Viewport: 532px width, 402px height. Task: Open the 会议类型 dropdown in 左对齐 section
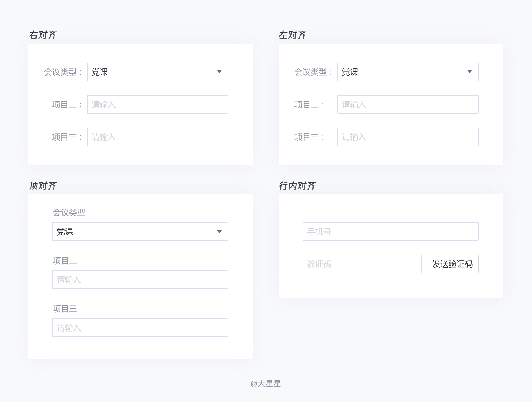pos(407,72)
